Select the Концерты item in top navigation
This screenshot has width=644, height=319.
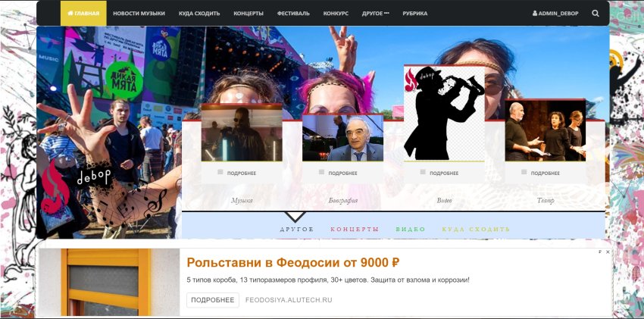click(x=249, y=14)
